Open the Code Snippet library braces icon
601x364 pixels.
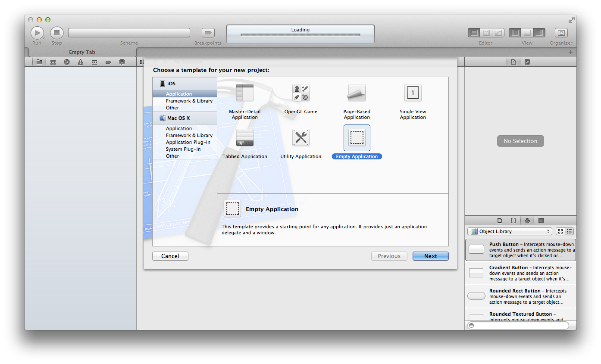click(x=513, y=220)
